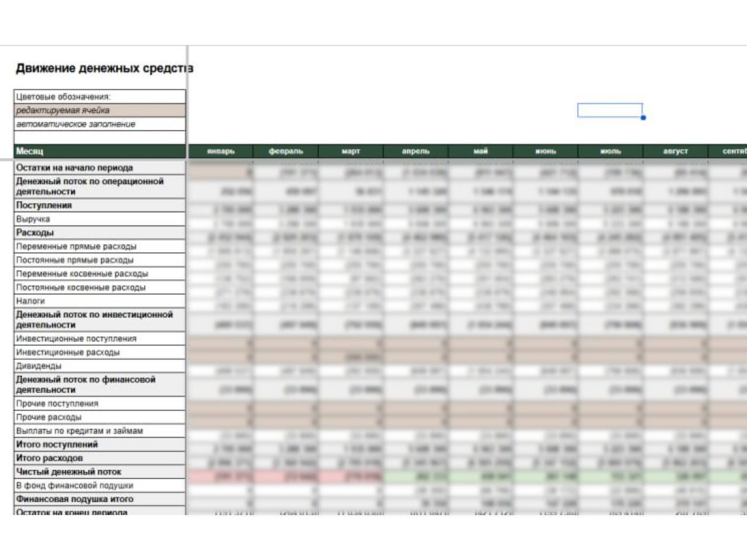Select "Переменные прямые расходы" row label
Image resolution: width=747 pixels, height=560 pixels.
[x=100, y=247]
